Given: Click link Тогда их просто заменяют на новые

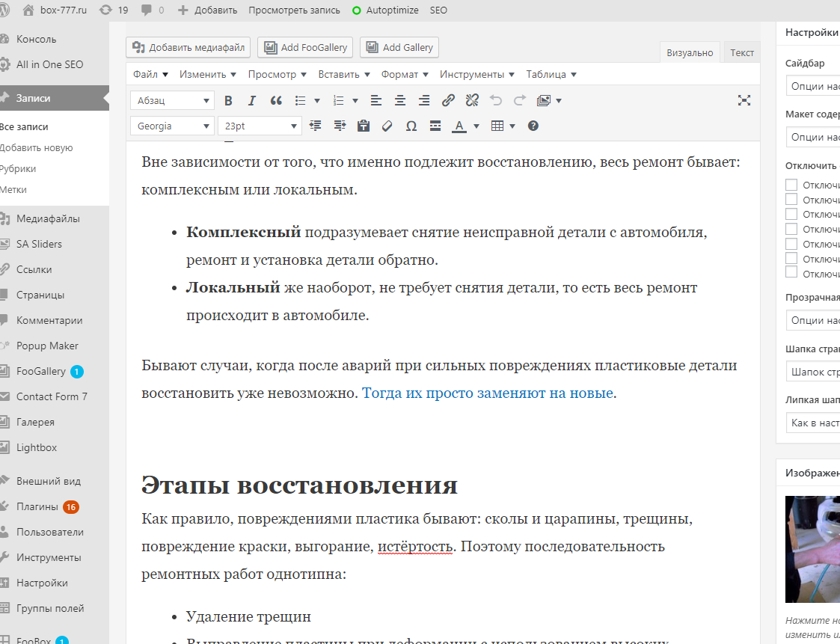Looking at the screenshot, I should pyautogui.click(x=488, y=393).
